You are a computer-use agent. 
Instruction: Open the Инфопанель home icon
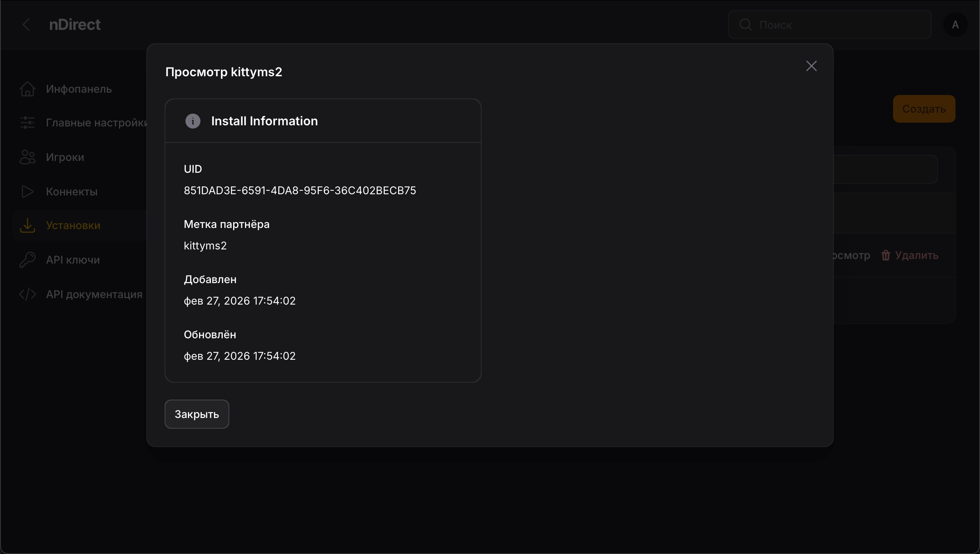point(27,89)
